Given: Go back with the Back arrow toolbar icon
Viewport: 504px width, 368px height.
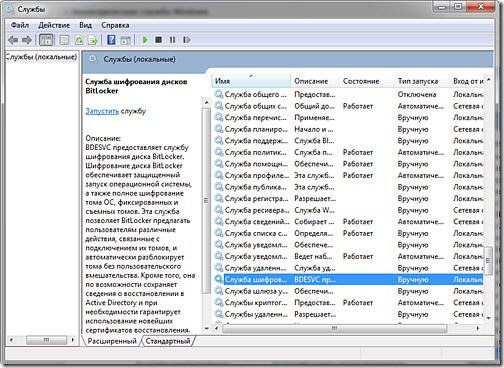Looking at the screenshot, I should 13,40.
